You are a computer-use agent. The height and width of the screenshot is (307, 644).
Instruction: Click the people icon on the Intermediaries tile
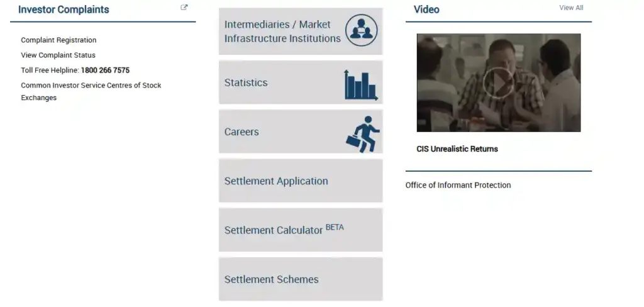[361, 31]
